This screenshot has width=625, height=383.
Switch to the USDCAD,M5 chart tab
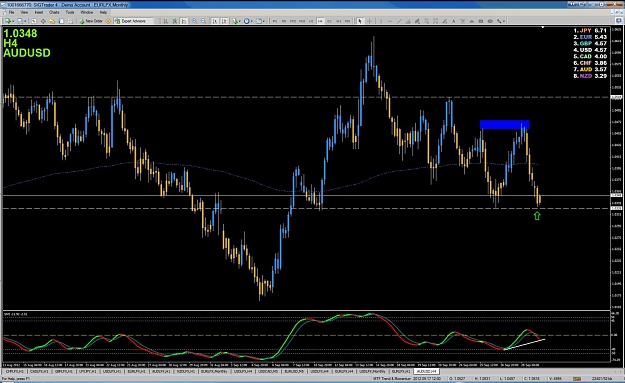point(268,371)
